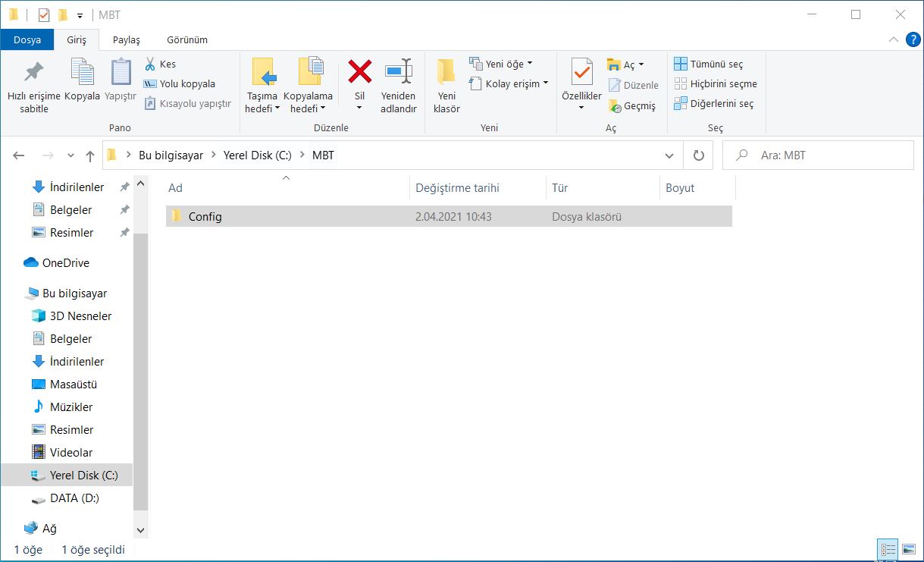Switch to details view in status bar
The image size is (924, 562).
click(888, 550)
